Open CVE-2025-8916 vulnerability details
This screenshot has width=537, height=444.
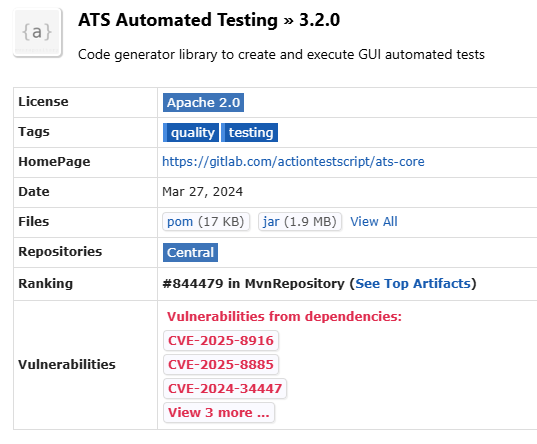coord(221,341)
